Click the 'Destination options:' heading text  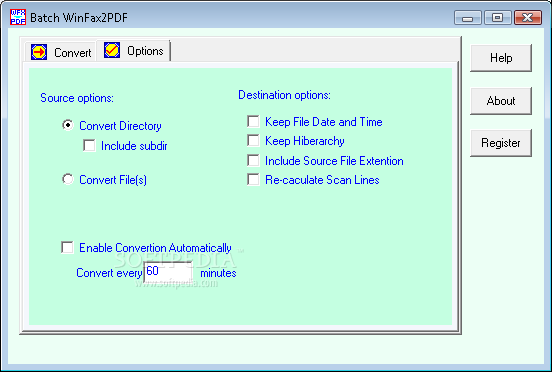(284, 95)
